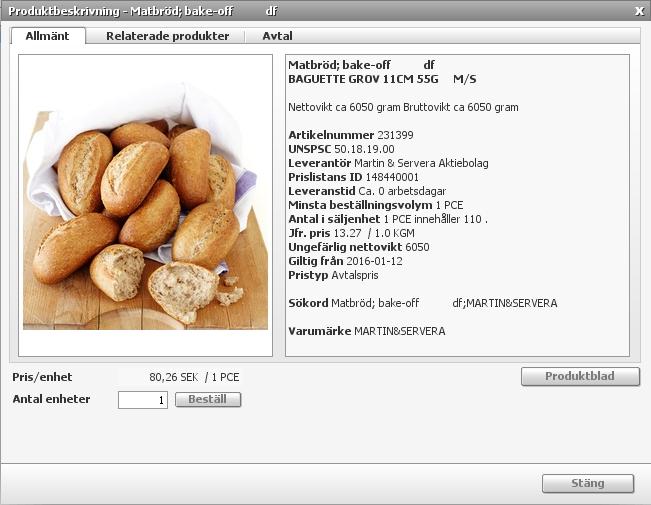Click the Beställ button
This screenshot has width=651, height=505.
pyautogui.click(x=208, y=400)
